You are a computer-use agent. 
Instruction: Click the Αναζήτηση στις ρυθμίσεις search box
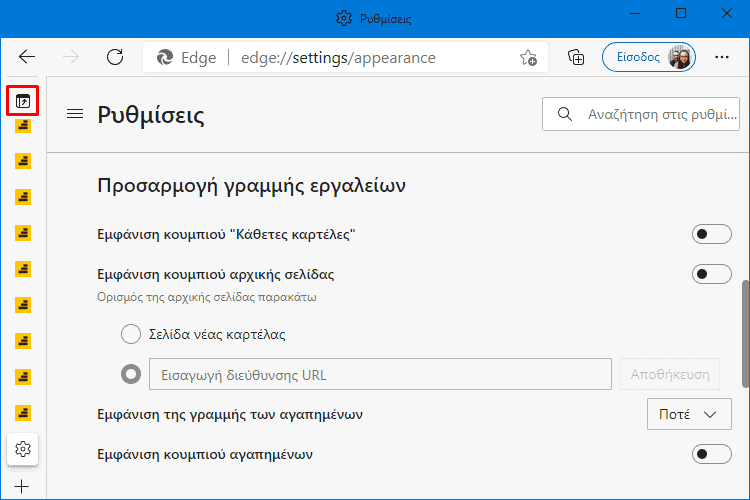click(x=641, y=114)
